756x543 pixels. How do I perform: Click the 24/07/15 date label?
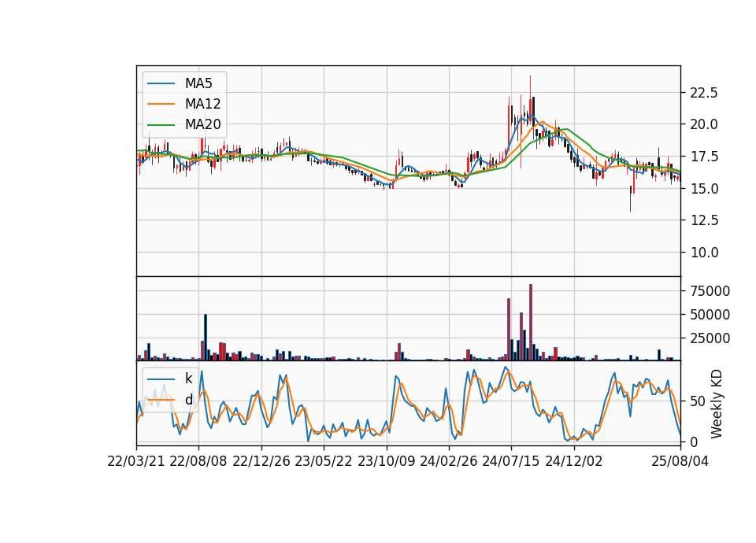click(x=511, y=461)
